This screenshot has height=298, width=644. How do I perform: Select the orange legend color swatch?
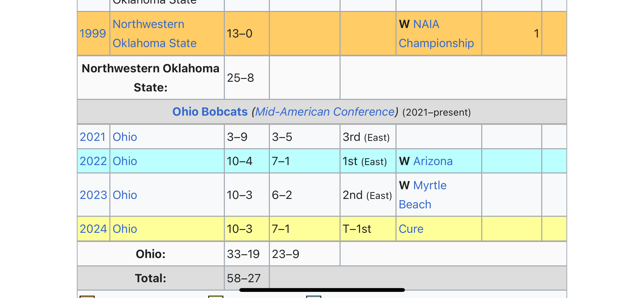coord(87,297)
